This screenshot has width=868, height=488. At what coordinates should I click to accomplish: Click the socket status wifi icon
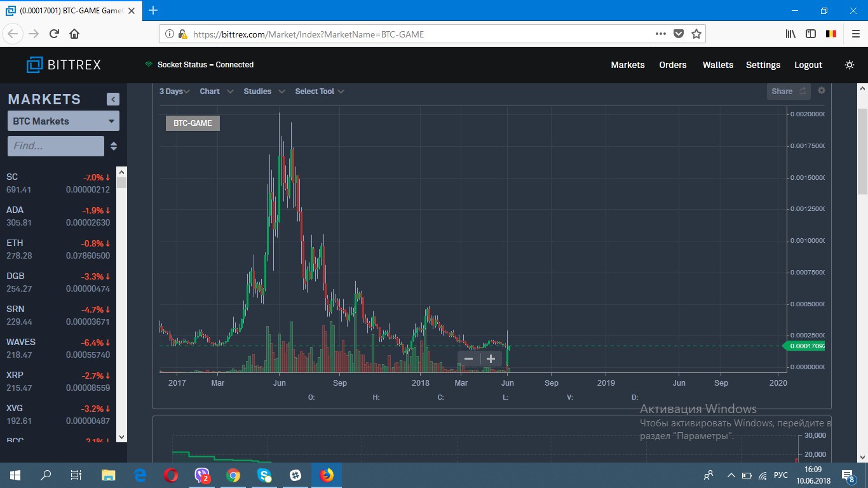[149, 65]
